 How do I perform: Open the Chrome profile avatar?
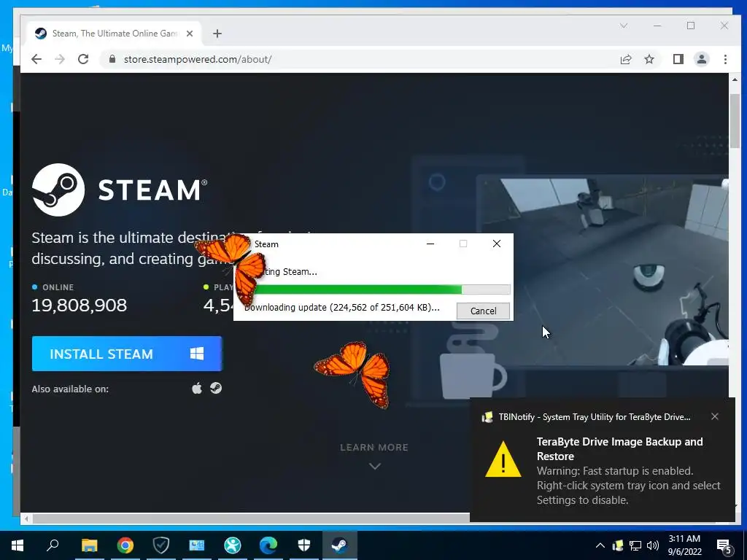point(702,59)
